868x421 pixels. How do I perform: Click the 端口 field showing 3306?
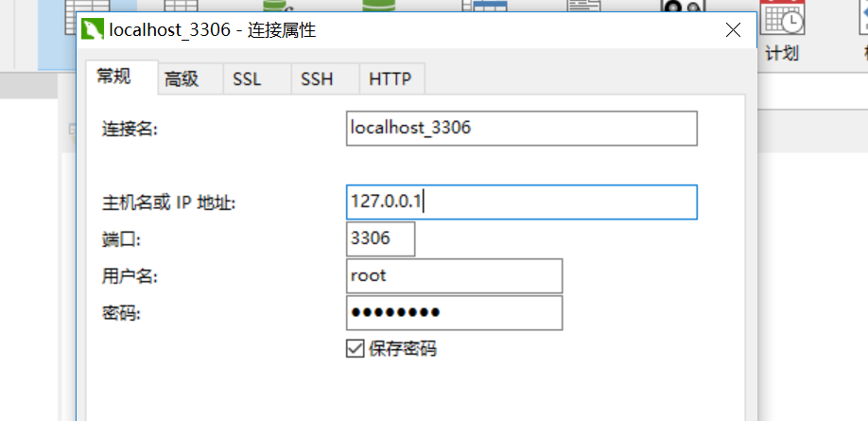click(x=381, y=239)
